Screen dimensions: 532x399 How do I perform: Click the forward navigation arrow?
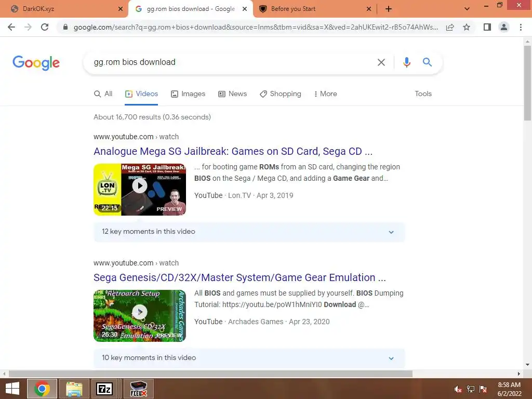(x=28, y=27)
